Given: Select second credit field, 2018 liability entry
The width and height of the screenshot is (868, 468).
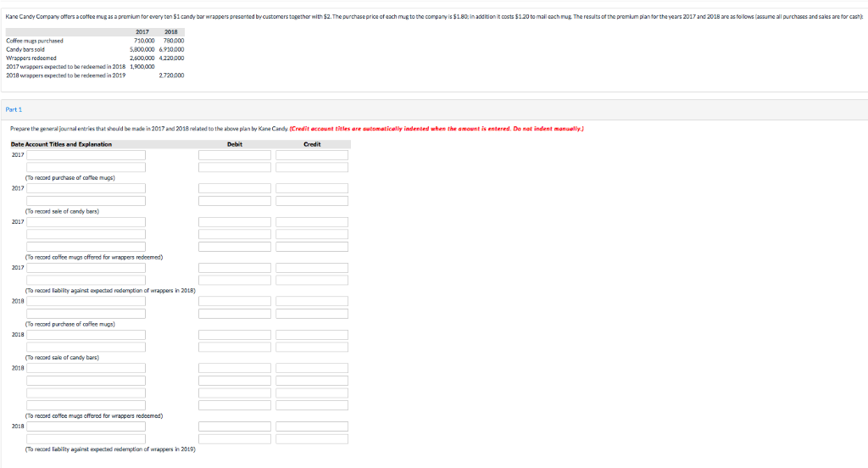Looking at the screenshot, I should [312, 439].
